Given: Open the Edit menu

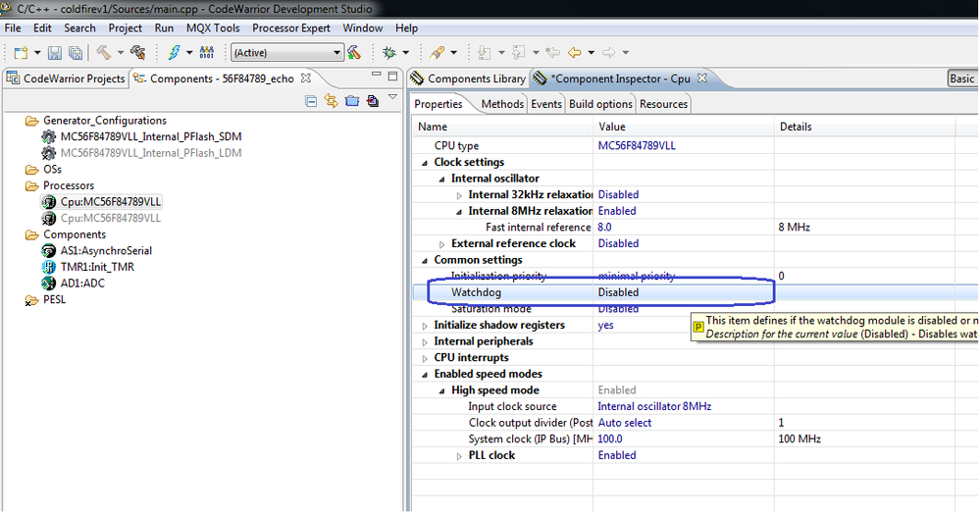Looking at the screenshot, I should point(42,28).
